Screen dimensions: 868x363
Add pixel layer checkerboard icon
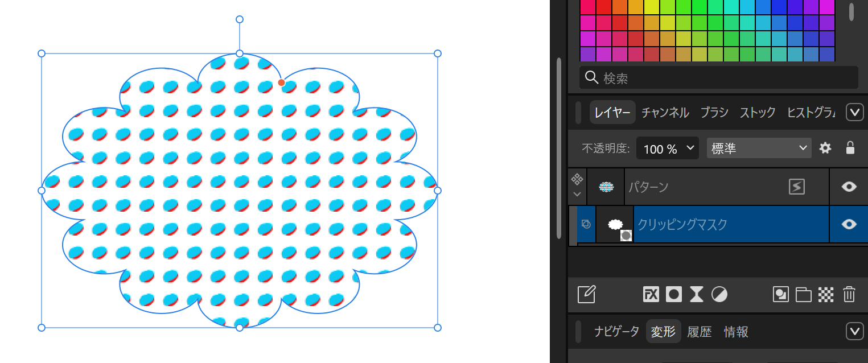[826, 294]
